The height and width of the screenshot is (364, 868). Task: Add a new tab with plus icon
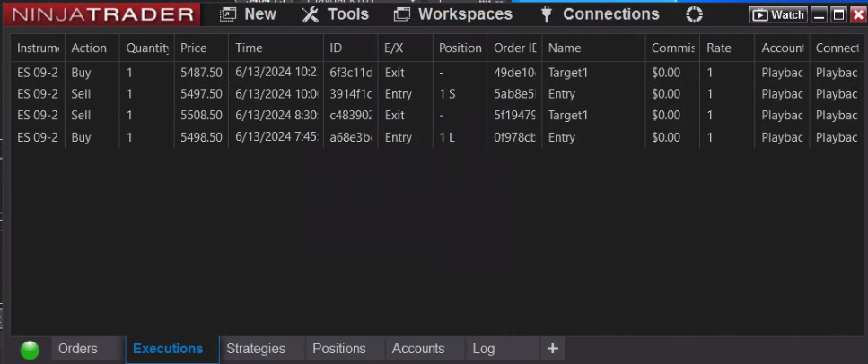[x=552, y=349]
